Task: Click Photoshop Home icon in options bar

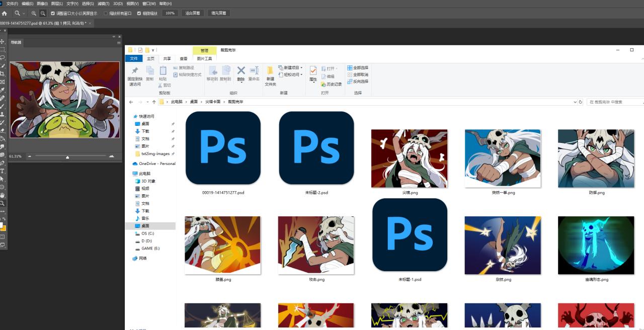Action: point(5,13)
